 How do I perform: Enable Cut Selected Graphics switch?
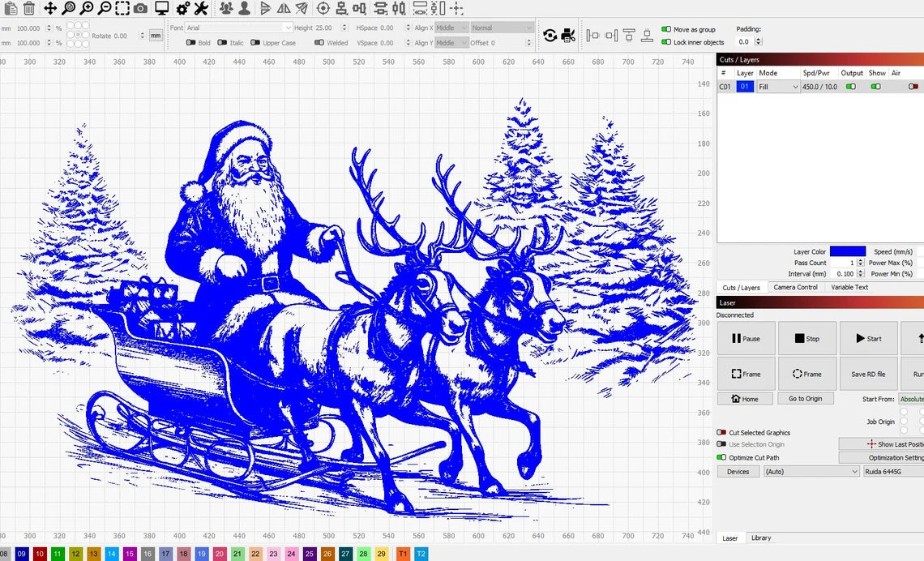tap(721, 433)
